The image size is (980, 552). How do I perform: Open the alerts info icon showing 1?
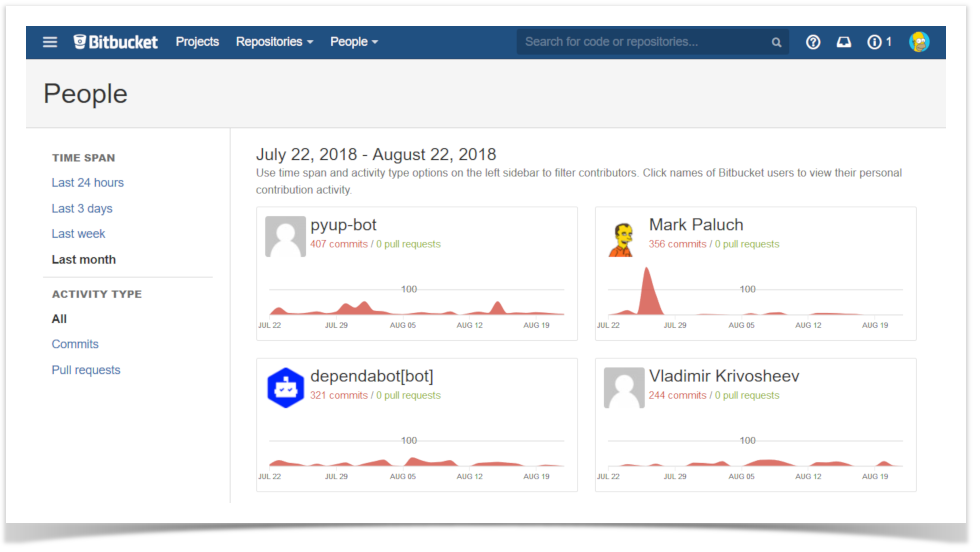(879, 42)
